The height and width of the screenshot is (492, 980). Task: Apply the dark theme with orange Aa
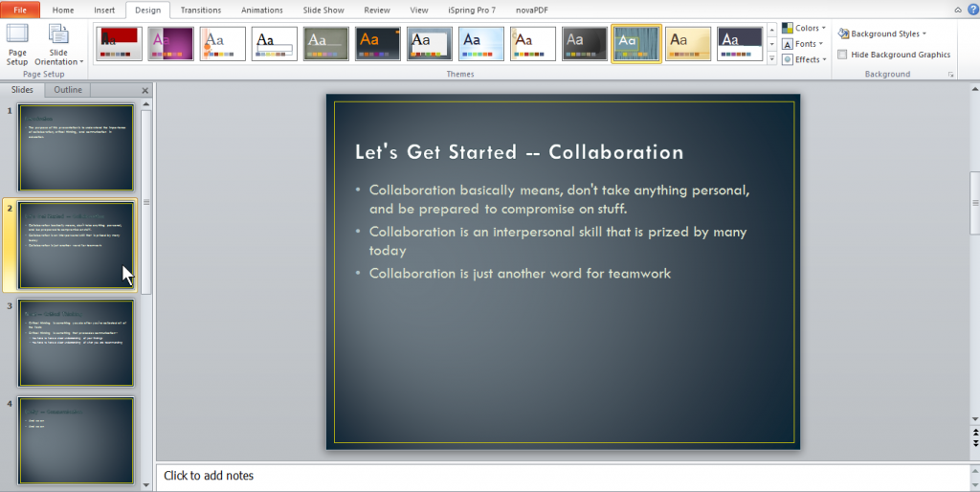coord(377,44)
